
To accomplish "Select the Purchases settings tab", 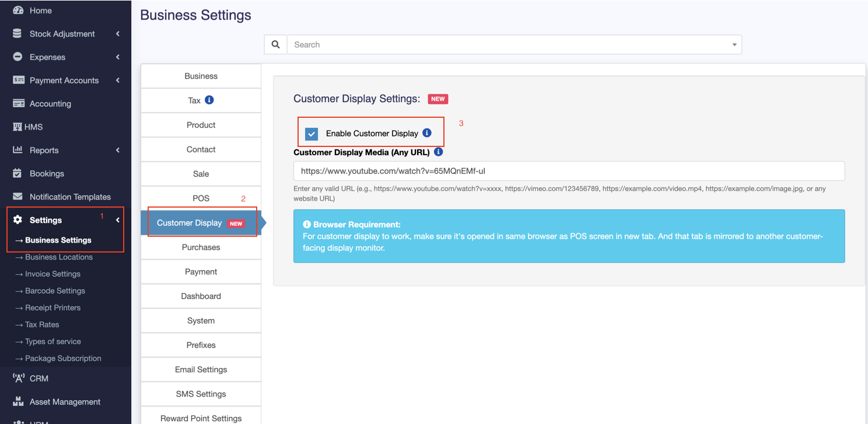I will point(201,247).
